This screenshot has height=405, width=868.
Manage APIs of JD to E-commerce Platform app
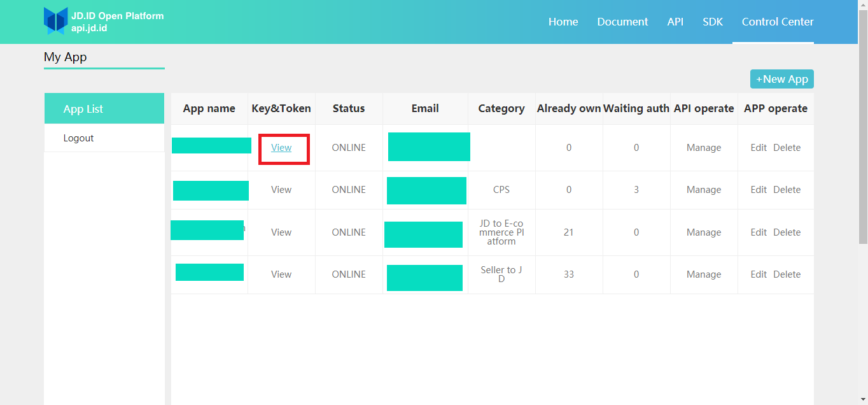[704, 232]
